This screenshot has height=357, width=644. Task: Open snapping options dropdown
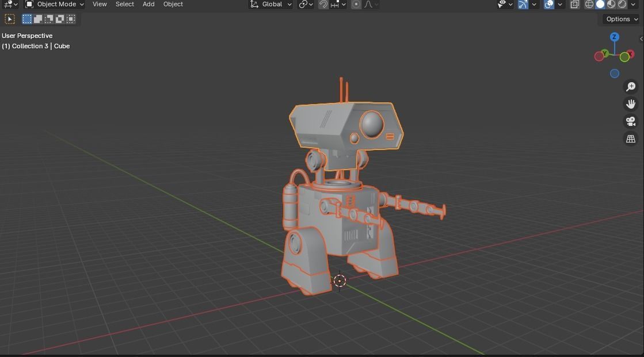tap(338, 5)
